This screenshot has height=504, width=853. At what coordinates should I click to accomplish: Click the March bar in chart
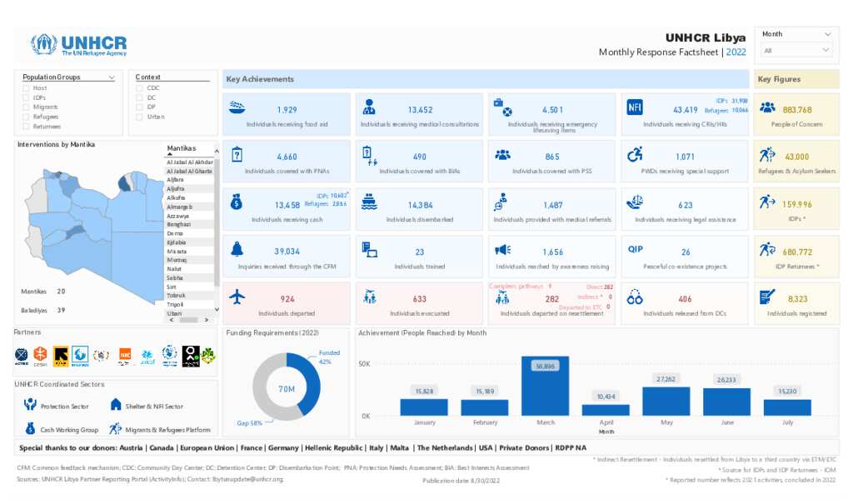point(545,386)
